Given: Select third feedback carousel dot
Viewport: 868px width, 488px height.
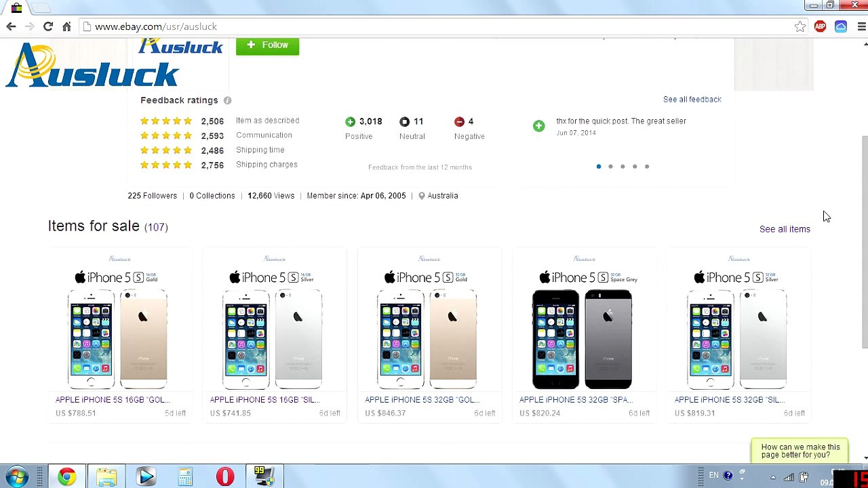Looking at the screenshot, I should point(623,167).
